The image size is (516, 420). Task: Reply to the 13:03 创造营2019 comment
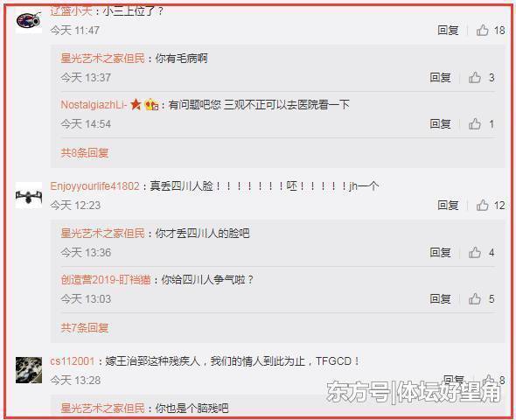[440, 299]
